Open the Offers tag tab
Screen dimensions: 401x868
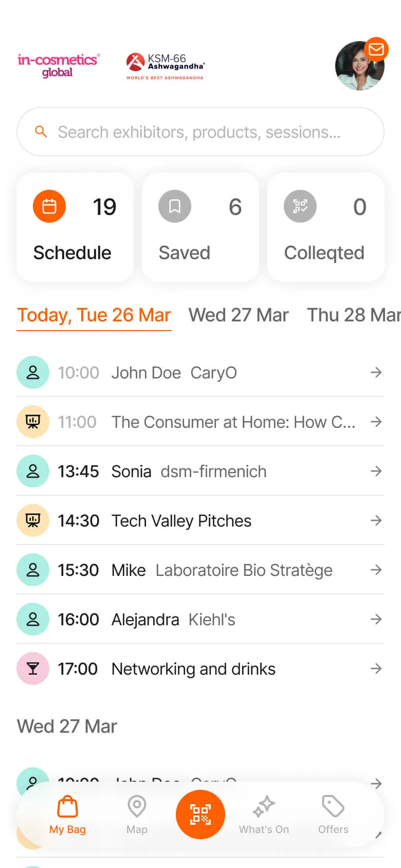point(333,815)
